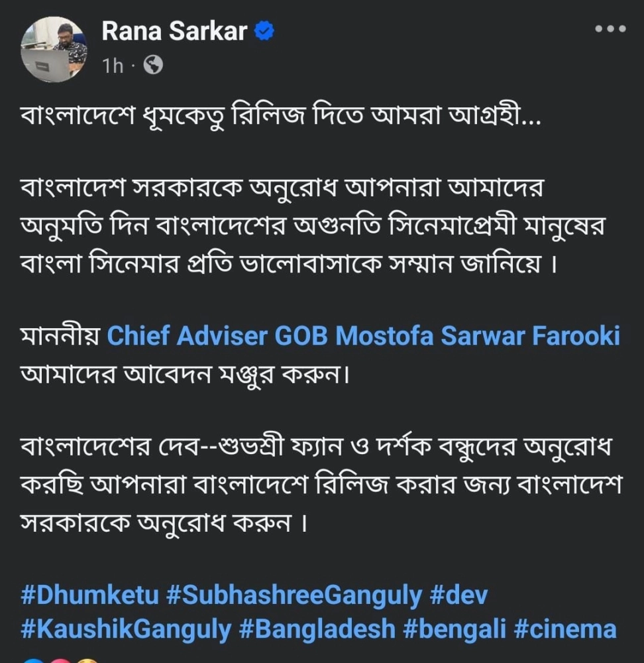Screen dimensions: 644x663
Task: Click the 1h post timestamp
Action: coord(113,66)
